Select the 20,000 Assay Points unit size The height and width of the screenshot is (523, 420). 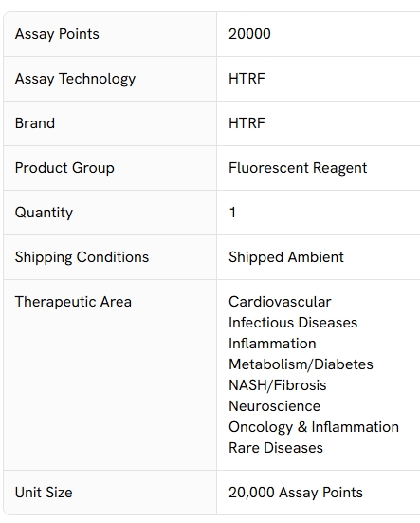click(x=296, y=493)
